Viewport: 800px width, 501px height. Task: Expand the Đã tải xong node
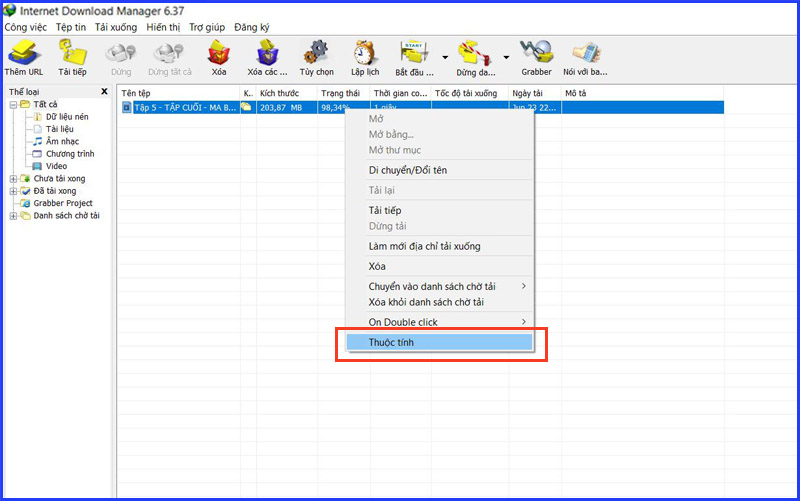pos(13,191)
